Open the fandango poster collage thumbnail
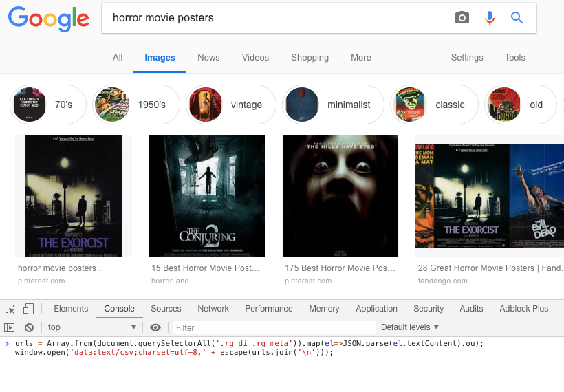The image size is (564, 392). tap(490, 197)
